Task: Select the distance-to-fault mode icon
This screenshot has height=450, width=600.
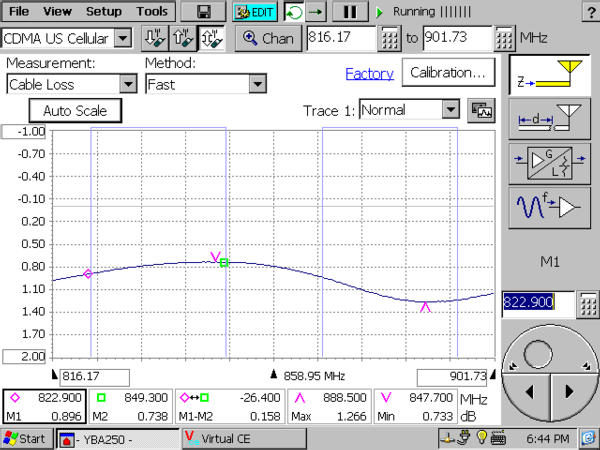Action: (x=547, y=120)
